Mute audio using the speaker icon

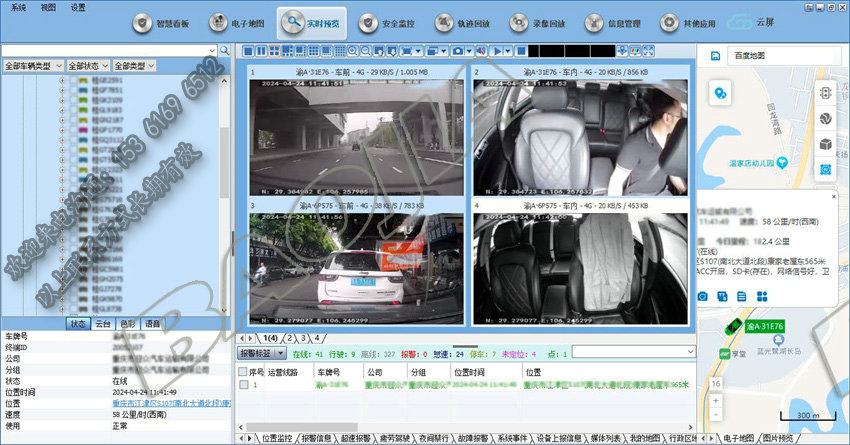[x=481, y=50]
